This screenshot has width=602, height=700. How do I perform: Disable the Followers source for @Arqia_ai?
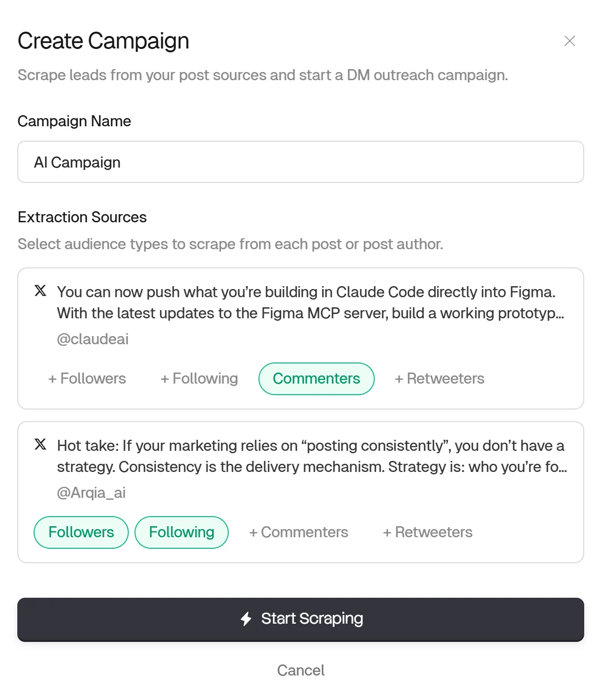coord(80,532)
